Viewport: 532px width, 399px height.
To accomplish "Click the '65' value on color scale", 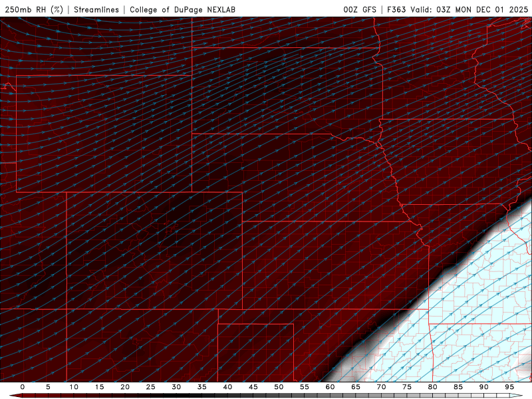I will (x=356, y=387).
